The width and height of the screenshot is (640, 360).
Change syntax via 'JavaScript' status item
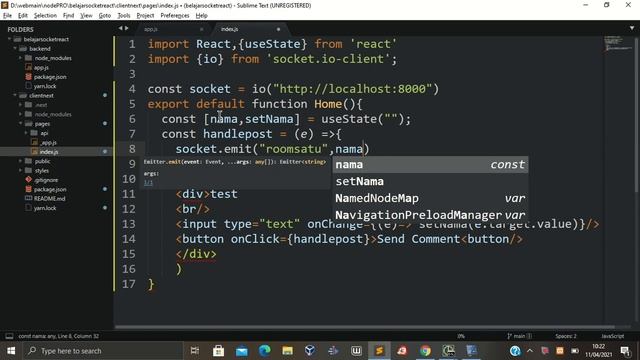pyautogui.click(x=612, y=336)
